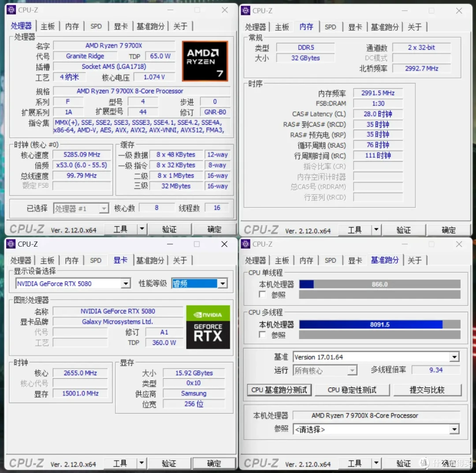Click the GPU 核心 2655.0 MHz value
Image resolution: width=476 pixels, height=473 pixels.
[80, 373]
